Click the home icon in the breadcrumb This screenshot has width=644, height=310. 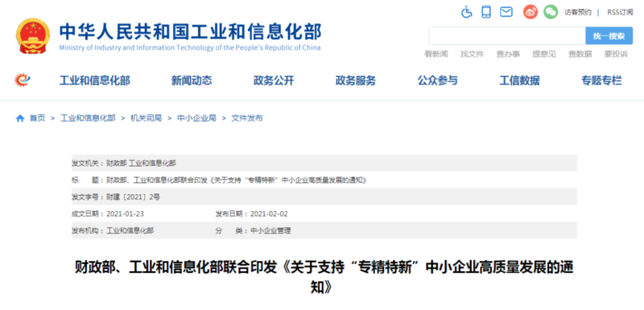20,118
